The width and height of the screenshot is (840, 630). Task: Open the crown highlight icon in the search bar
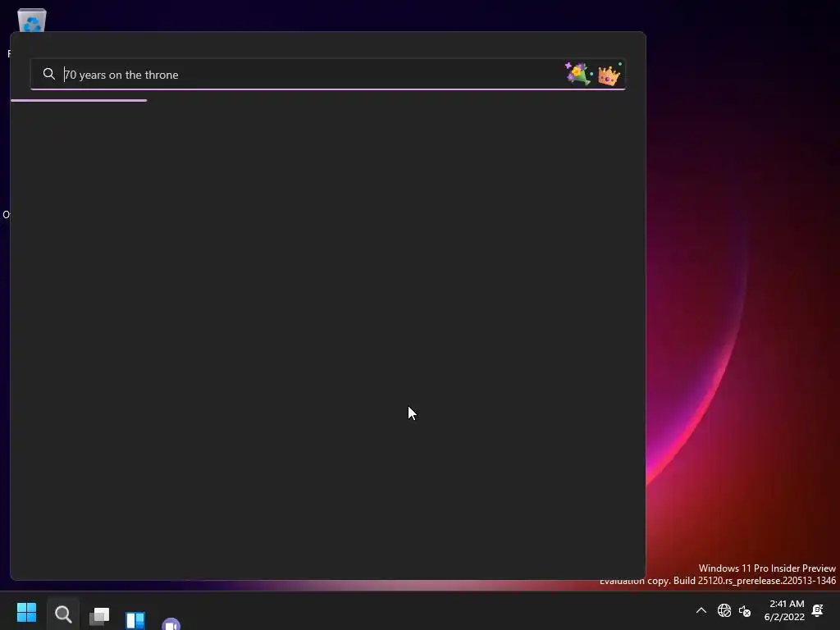(609, 75)
